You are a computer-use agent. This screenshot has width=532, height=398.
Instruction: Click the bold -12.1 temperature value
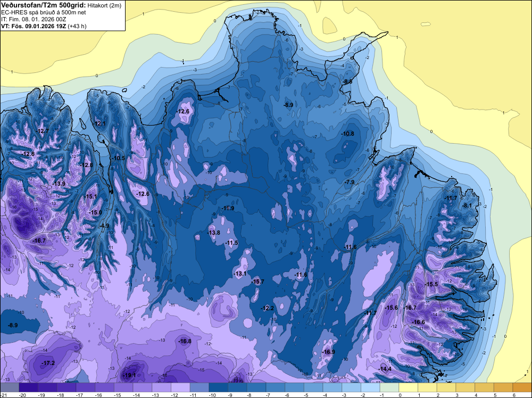[99, 123]
